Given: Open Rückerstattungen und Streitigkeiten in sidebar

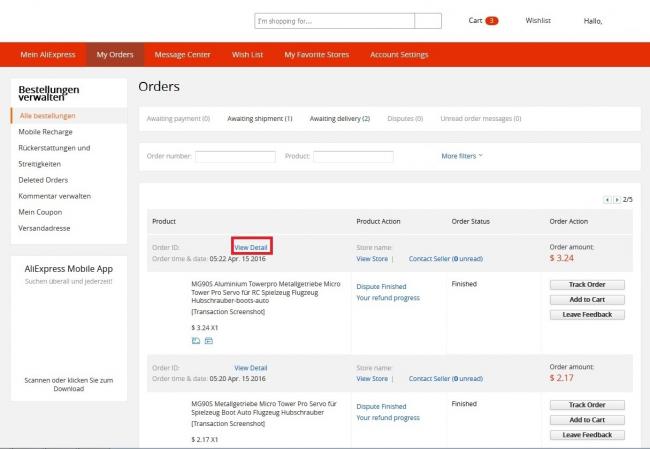Looking at the screenshot, I should pyautogui.click(x=54, y=156).
